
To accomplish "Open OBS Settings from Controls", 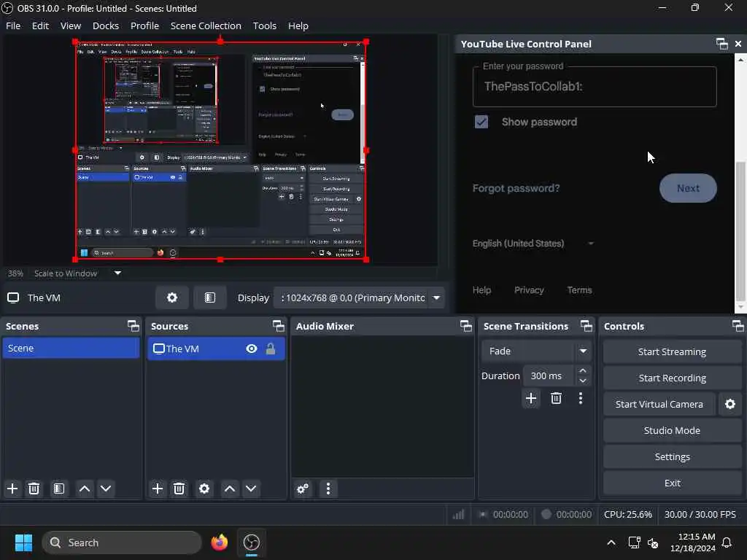I will click(672, 456).
